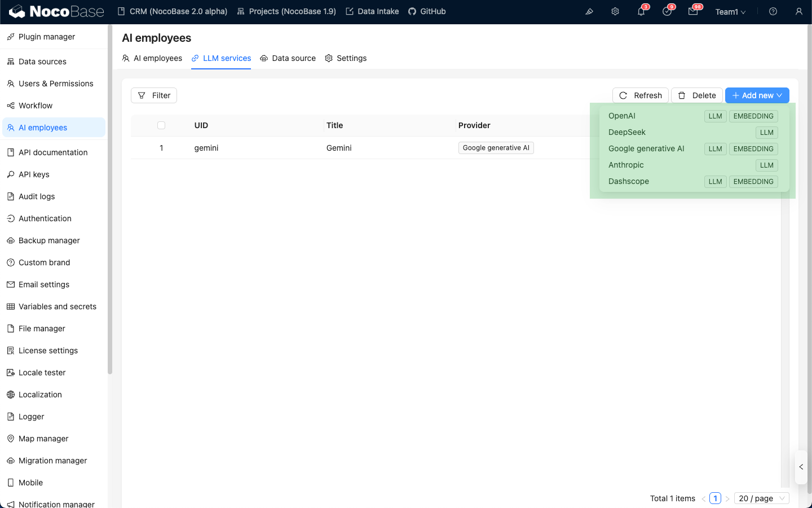Click the Refresh button

click(641, 95)
